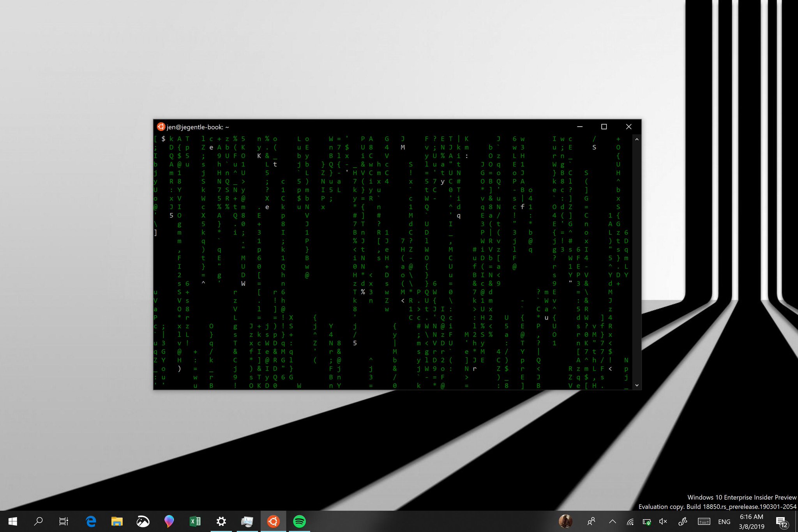The height and width of the screenshot is (532, 798).
Task: Open File Explorer from the taskbar
Action: tap(117, 521)
